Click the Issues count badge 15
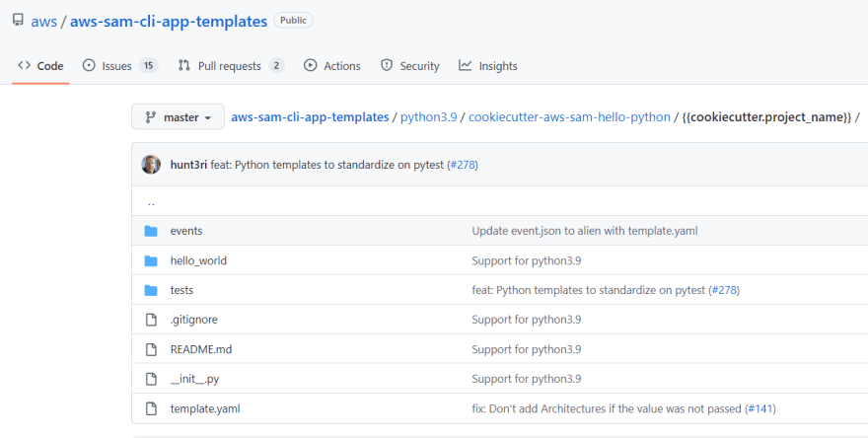Screen dimensions: 868x438 click(148, 66)
